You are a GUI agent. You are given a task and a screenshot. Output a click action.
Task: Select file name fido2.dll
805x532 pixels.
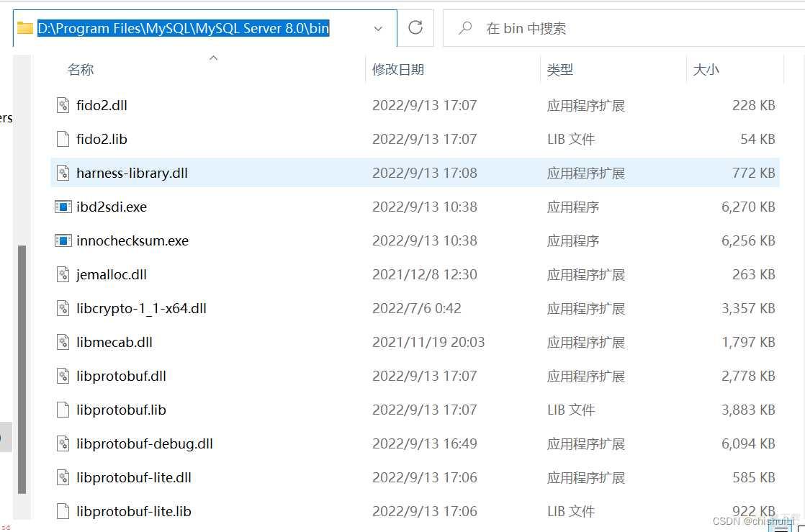click(102, 105)
